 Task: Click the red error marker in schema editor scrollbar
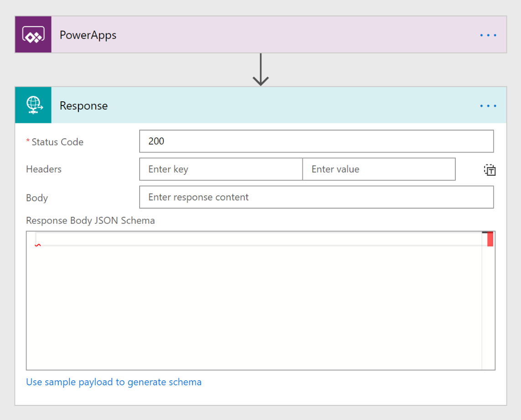490,240
